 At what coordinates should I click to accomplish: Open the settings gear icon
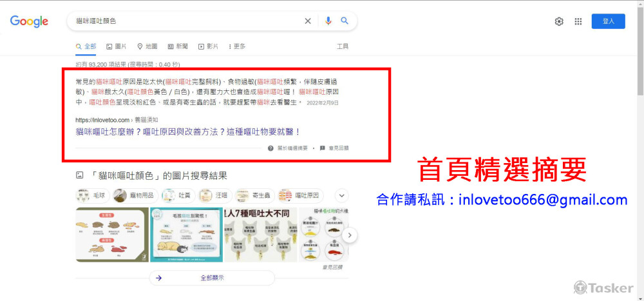(559, 21)
